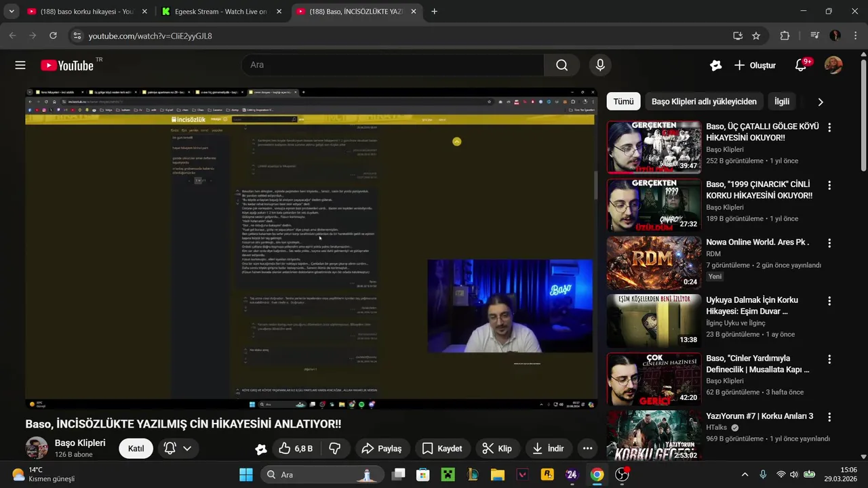Open the ÜÇ ÇATALLI GÖLGE KÖYÜ thumbnail

[x=654, y=147]
